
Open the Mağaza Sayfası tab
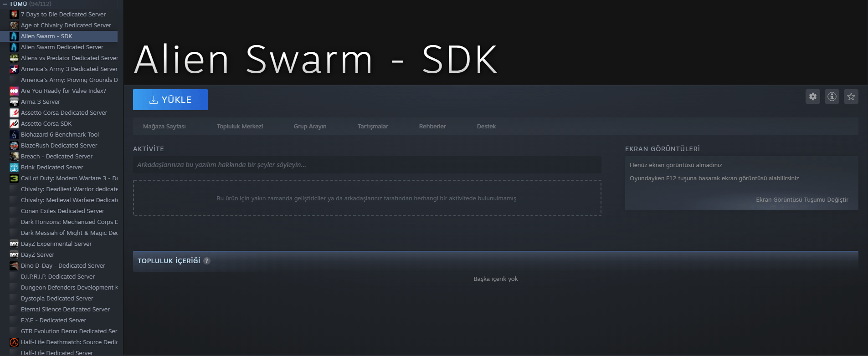pos(164,126)
